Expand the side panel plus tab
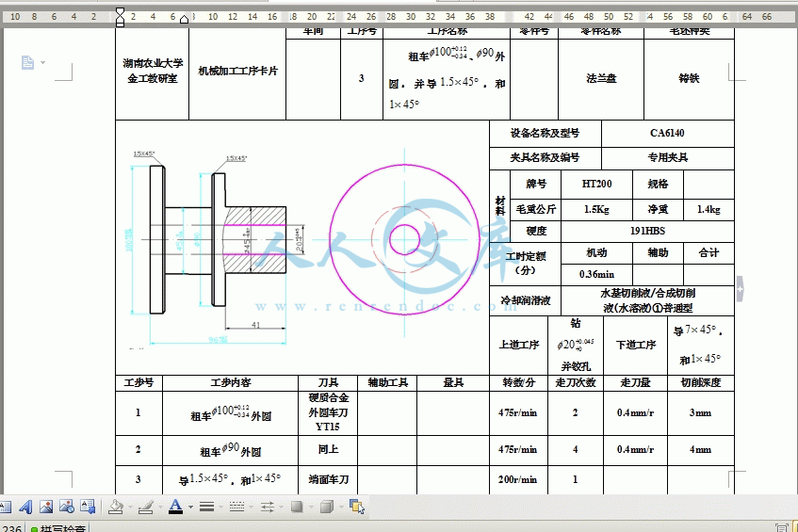 [x=741, y=289]
